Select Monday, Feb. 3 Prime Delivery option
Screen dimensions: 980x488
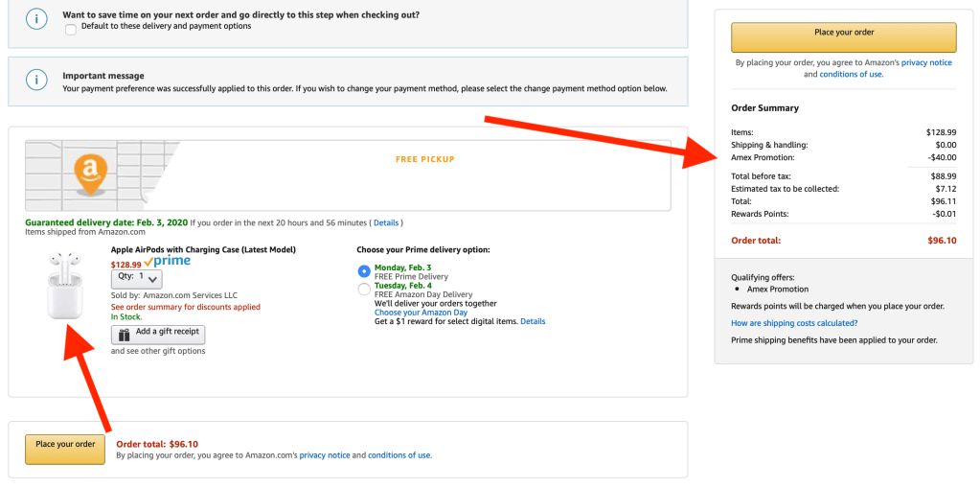click(x=364, y=271)
